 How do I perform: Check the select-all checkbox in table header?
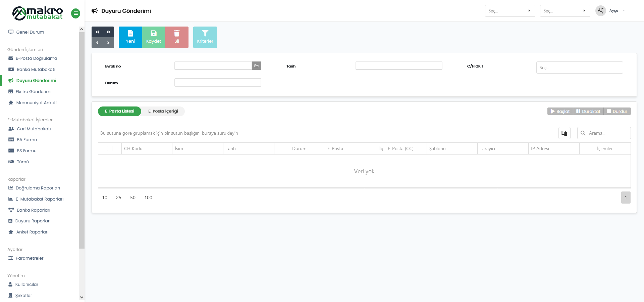pyautogui.click(x=110, y=148)
